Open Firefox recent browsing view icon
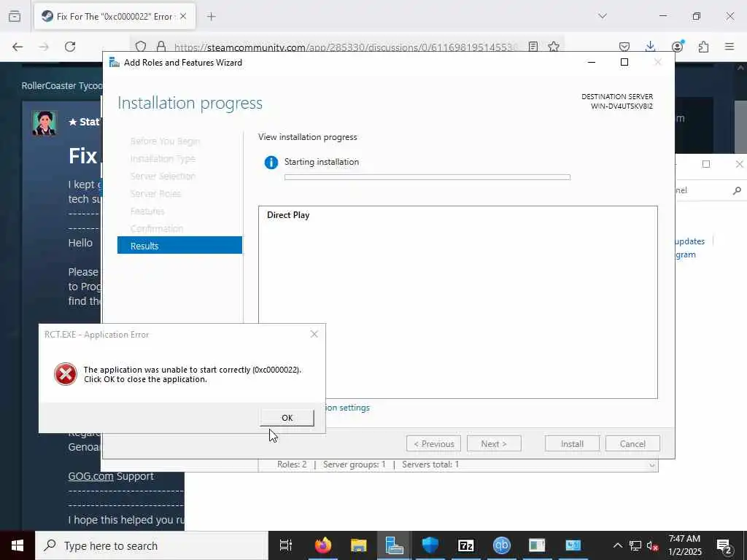 [15, 16]
